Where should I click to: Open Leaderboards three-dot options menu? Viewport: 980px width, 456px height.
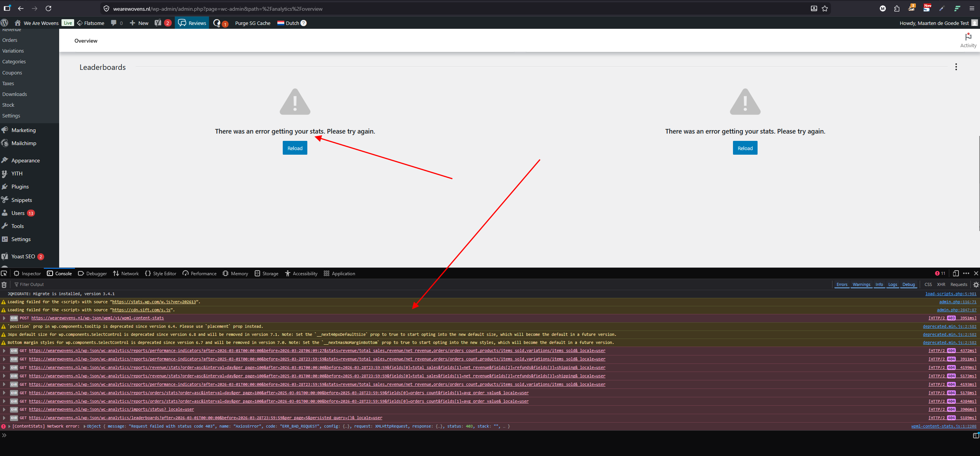(956, 67)
